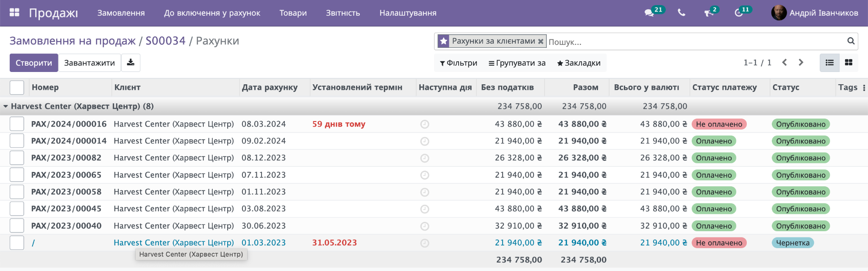Open До включення у рахунок menu

click(212, 13)
